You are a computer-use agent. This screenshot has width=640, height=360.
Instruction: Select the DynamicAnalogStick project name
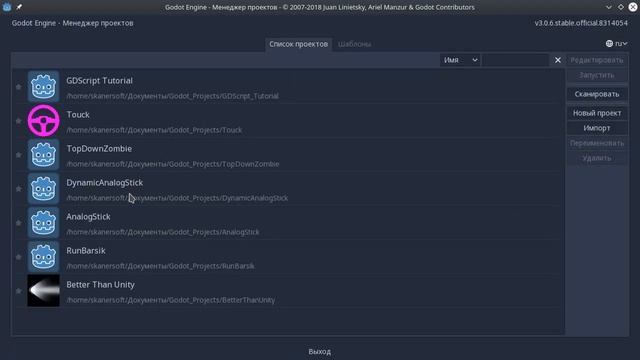tap(104, 183)
